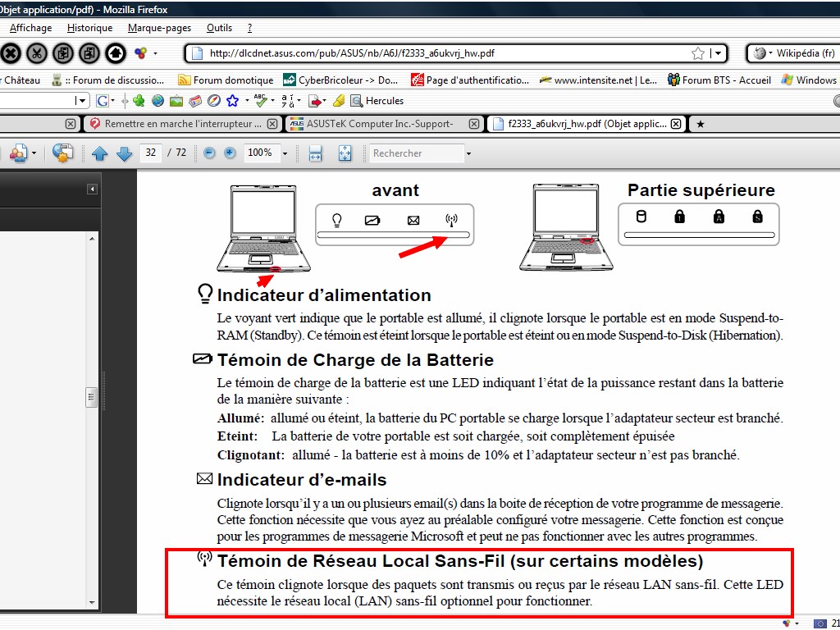Click the fit width page icon

(315, 153)
